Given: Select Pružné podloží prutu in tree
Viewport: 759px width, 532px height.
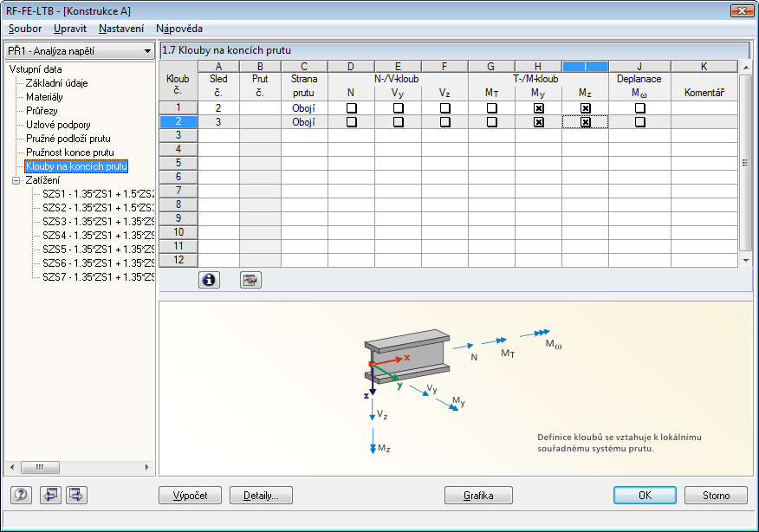Looking at the screenshot, I should 68,139.
